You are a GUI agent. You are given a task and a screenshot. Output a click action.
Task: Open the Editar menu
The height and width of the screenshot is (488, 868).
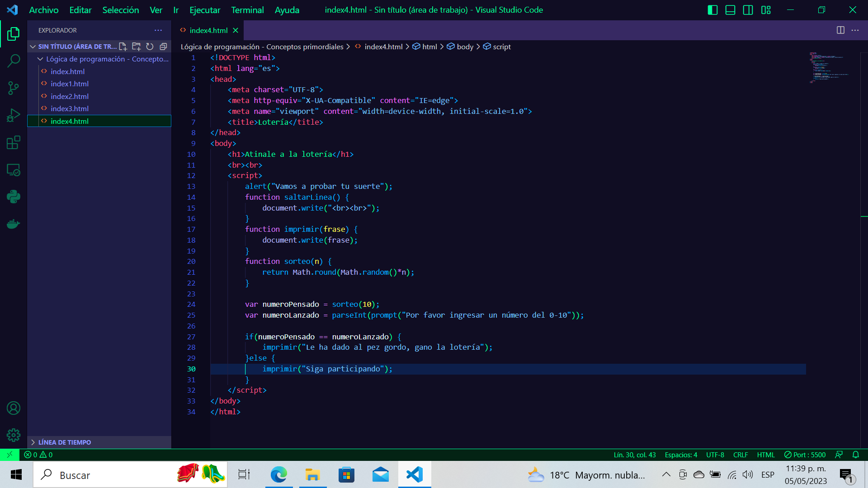point(80,10)
